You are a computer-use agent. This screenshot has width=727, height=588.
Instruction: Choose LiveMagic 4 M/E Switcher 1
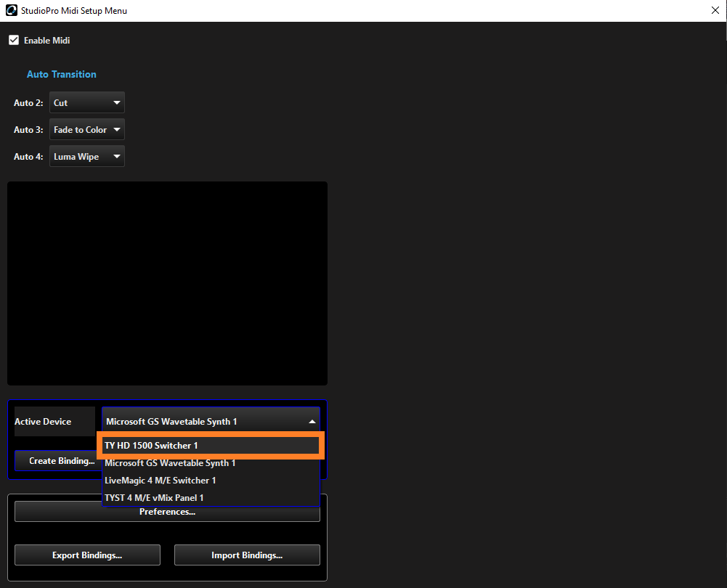[x=211, y=480]
